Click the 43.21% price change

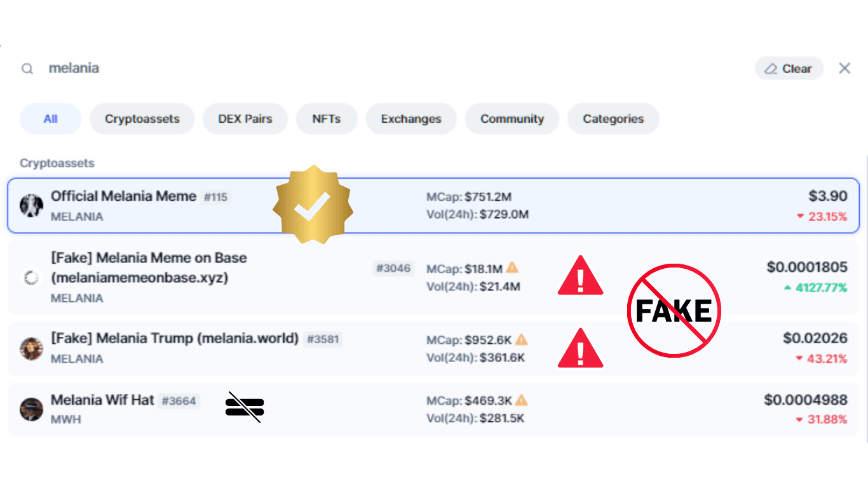(822, 359)
